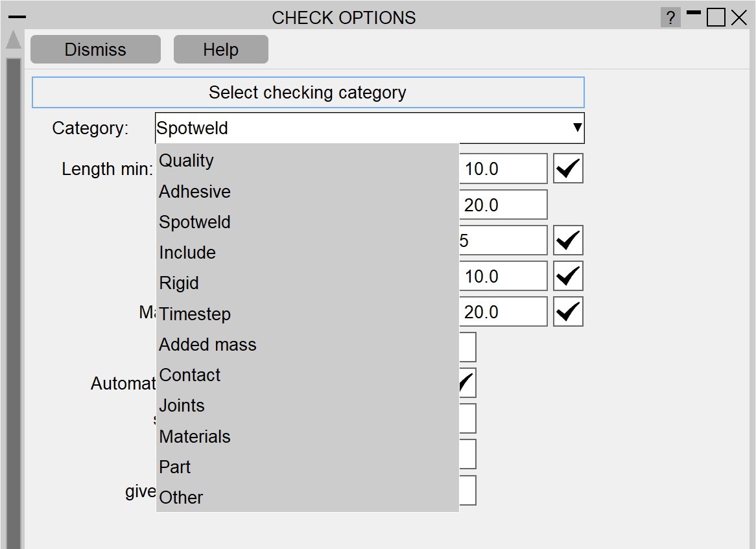Viewport: 756px width, 549px height.
Task: Click the Length min 10.0 value field
Action: [x=503, y=169]
